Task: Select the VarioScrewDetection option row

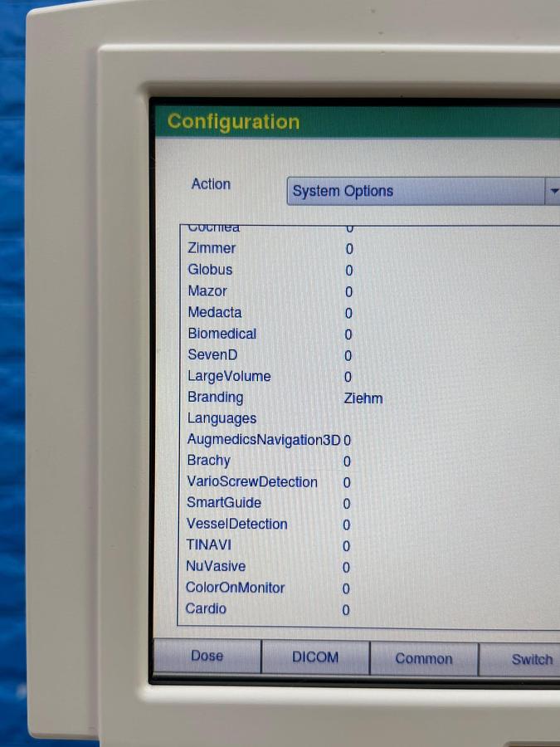Action: point(369,482)
